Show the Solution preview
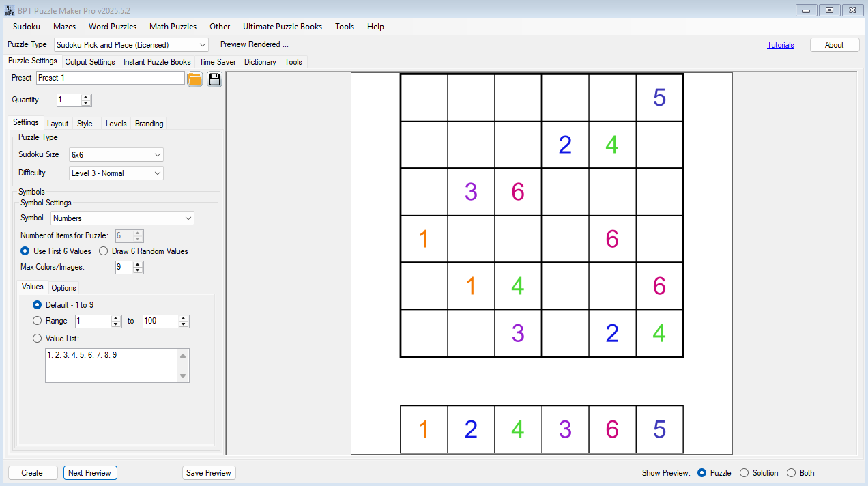 point(744,472)
